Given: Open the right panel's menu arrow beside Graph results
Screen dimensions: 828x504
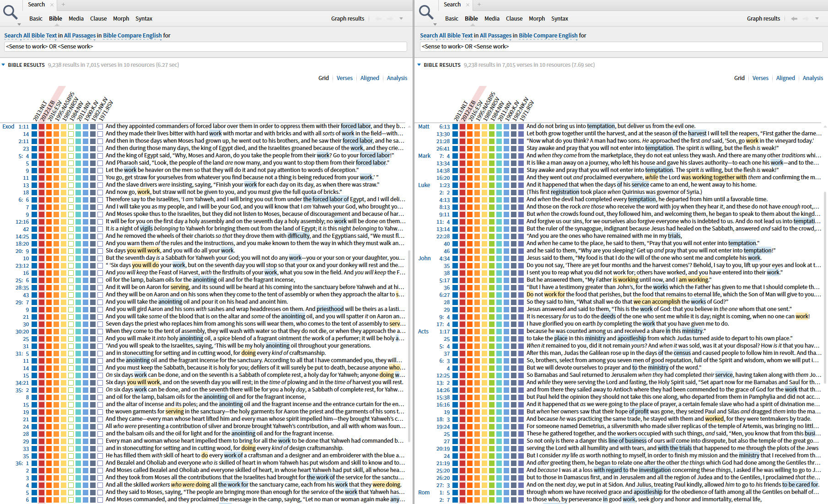Looking at the screenshot, I should pos(817,19).
